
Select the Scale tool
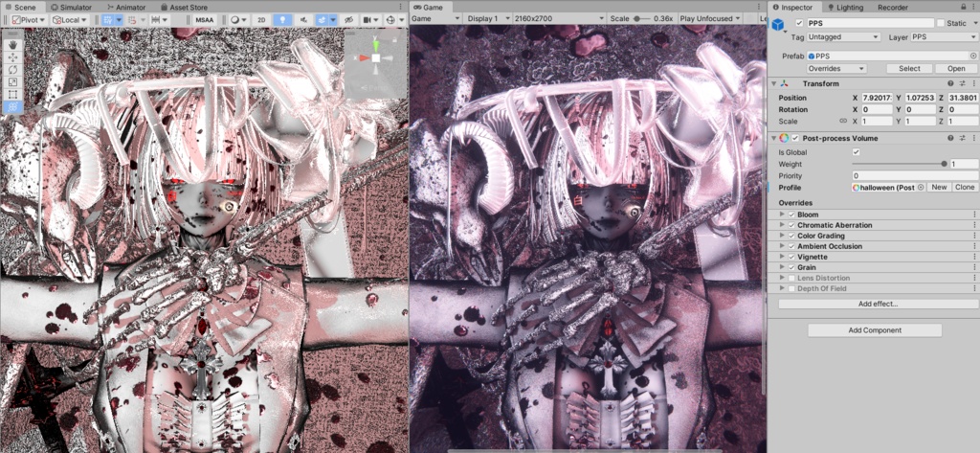[x=13, y=82]
